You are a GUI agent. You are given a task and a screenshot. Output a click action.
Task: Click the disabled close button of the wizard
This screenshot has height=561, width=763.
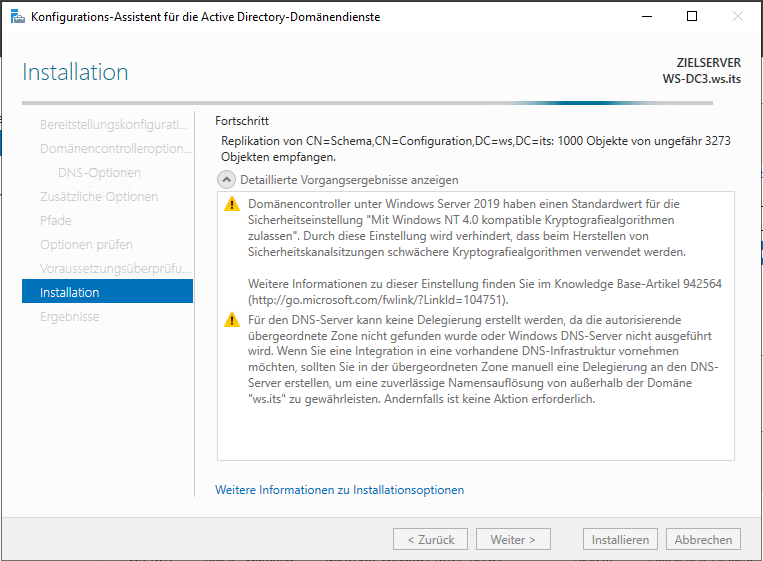(738, 17)
